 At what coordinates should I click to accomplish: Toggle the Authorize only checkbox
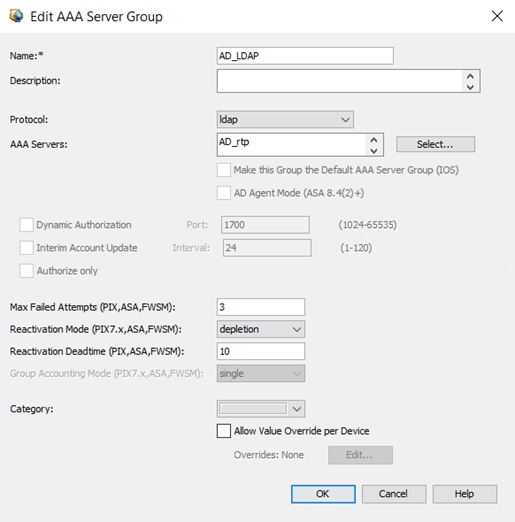click(x=26, y=271)
